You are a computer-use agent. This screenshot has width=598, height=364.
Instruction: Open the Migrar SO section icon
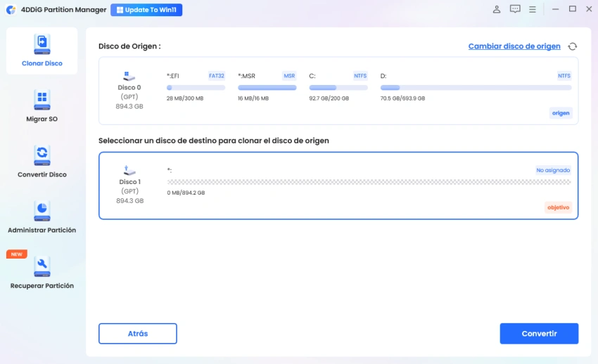click(x=42, y=100)
